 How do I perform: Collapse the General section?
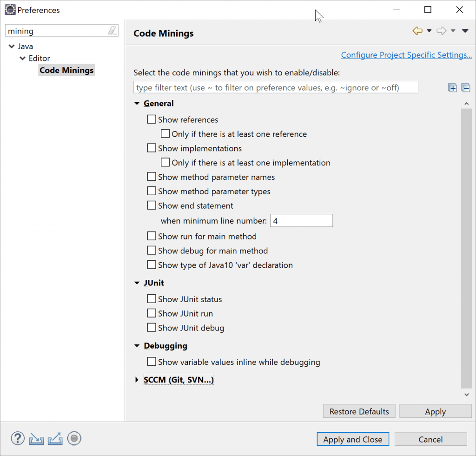137,104
